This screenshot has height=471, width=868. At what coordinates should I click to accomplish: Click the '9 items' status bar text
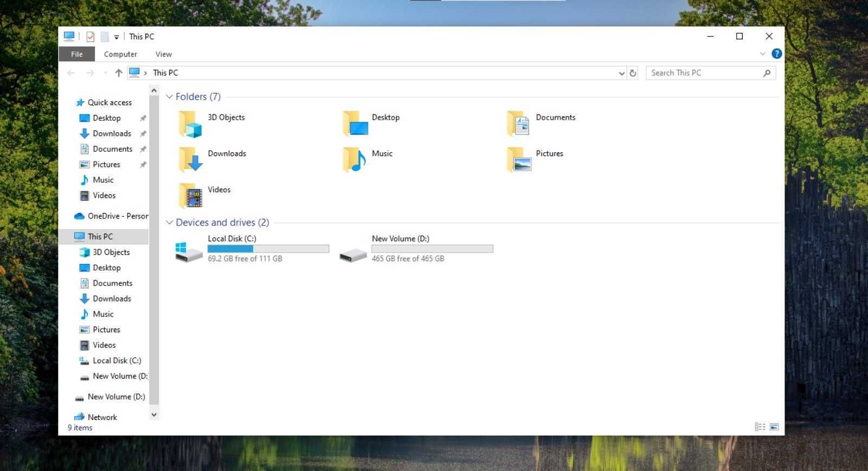pyautogui.click(x=80, y=428)
